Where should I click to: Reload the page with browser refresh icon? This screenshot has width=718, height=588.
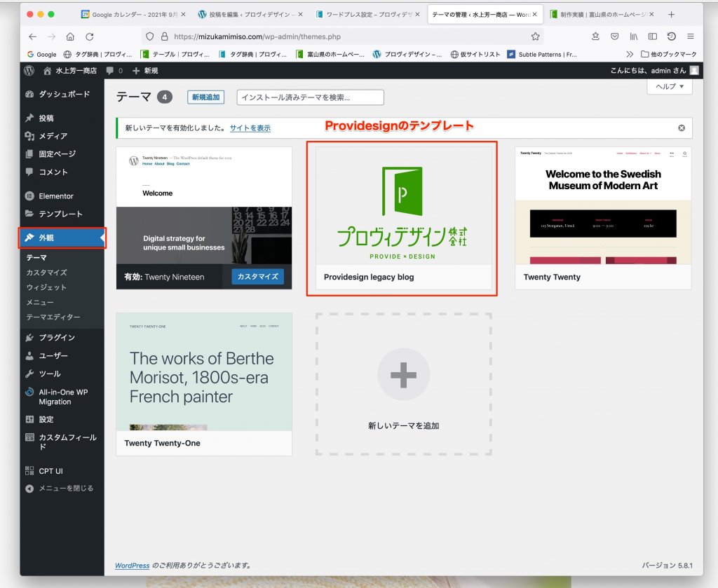click(x=90, y=36)
